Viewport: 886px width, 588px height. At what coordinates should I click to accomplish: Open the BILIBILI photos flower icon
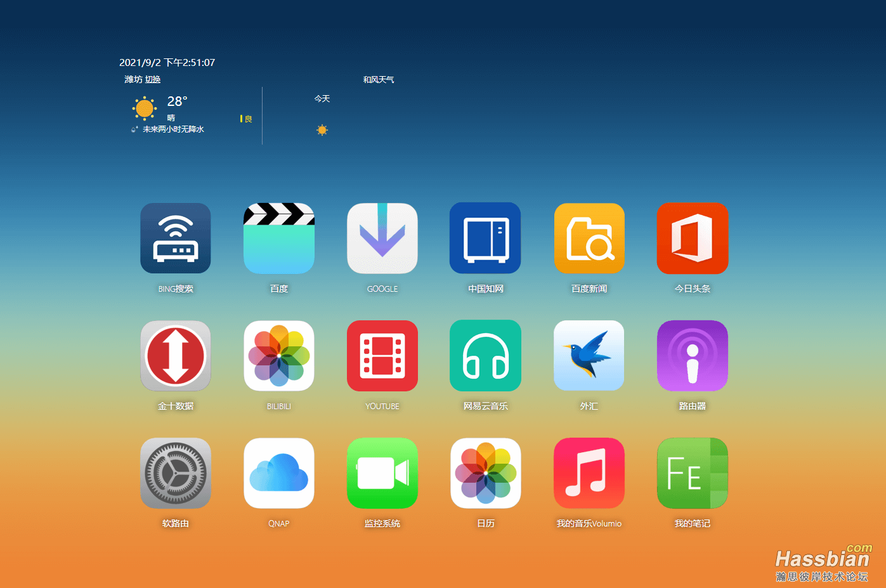point(279,355)
